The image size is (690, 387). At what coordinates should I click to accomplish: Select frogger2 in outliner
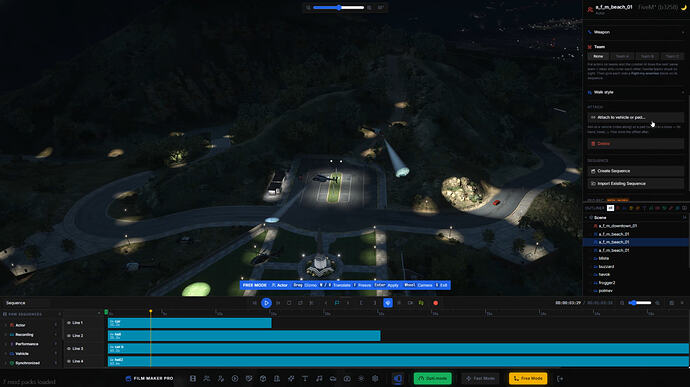(607, 283)
